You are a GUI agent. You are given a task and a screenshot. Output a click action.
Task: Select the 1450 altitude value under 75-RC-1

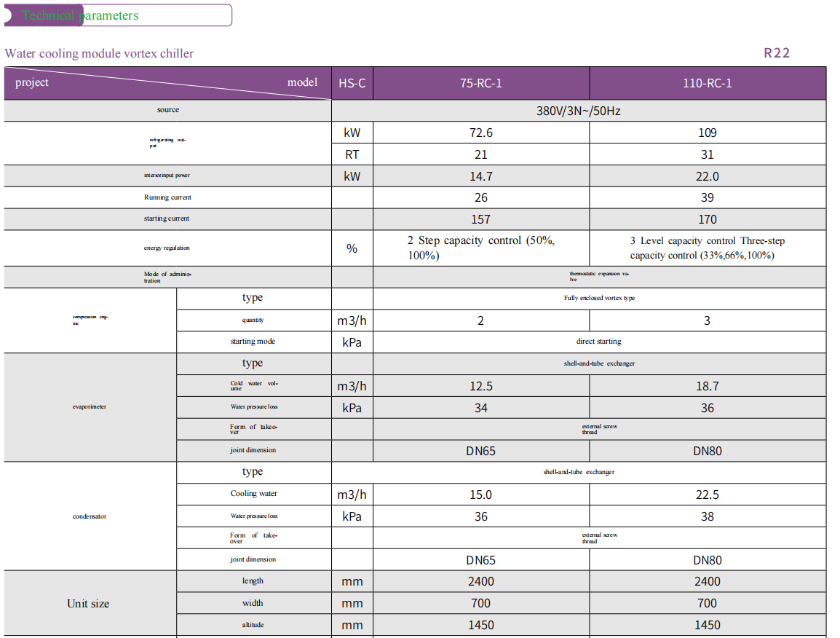tap(480, 625)
